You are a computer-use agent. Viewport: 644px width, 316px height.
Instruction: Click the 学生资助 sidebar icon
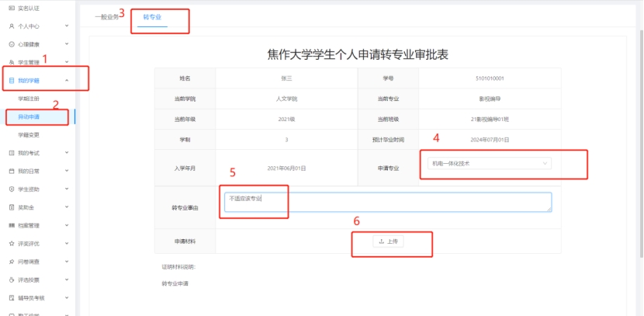pos(11,189)
